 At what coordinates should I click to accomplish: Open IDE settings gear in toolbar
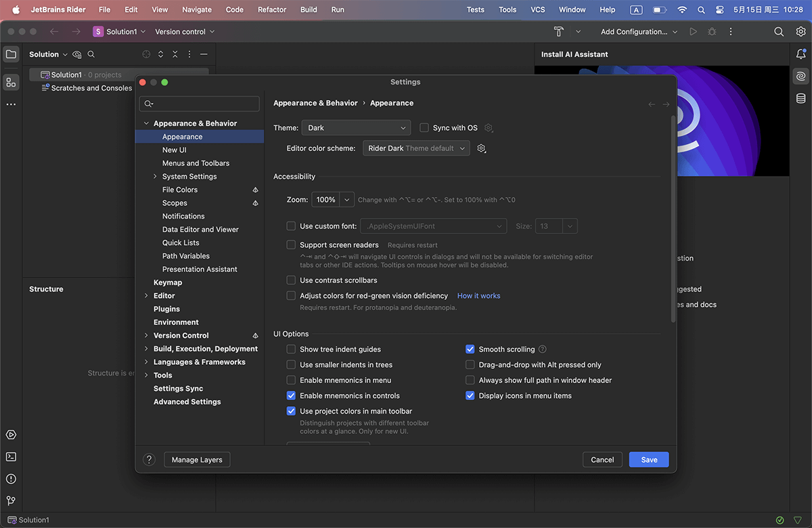801,32
